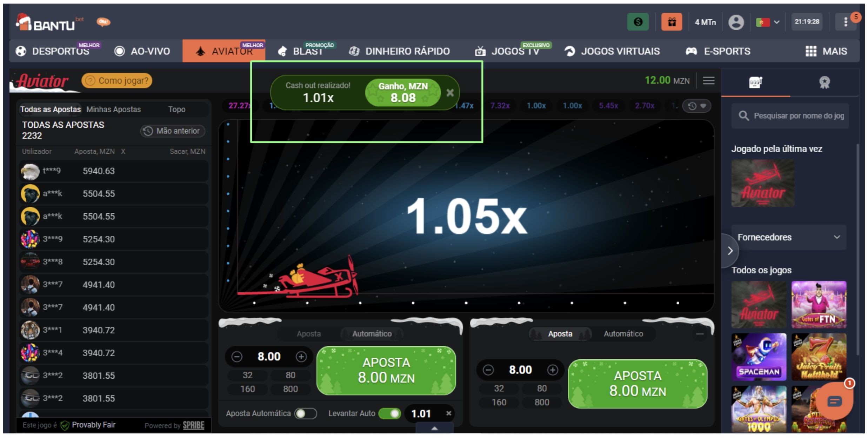Switch to Minhas Apostas tab
The image size is (868, 438).
tap(113, 109)
